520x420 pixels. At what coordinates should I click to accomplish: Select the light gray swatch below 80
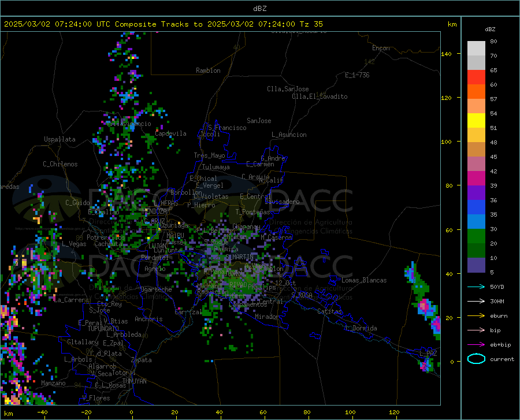click(x=476, y=48)
